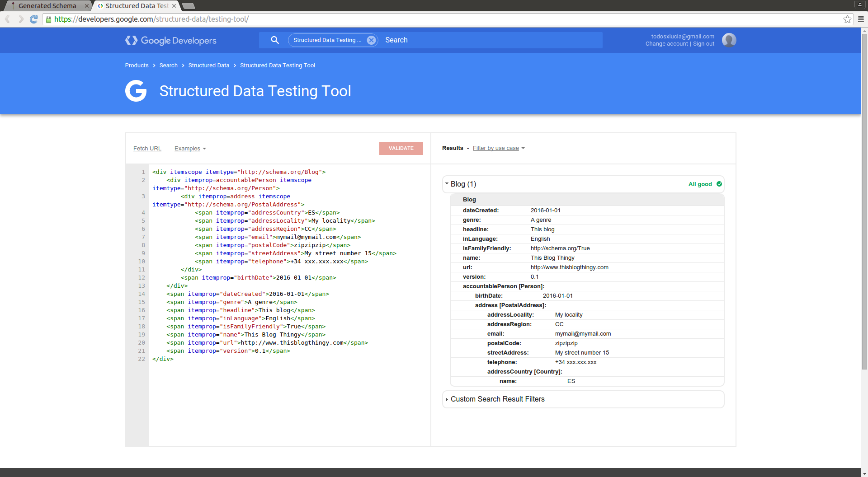Screen dimensions: 868x477
Task: Bookmark this page with the star icon
Action: point(847,19)
